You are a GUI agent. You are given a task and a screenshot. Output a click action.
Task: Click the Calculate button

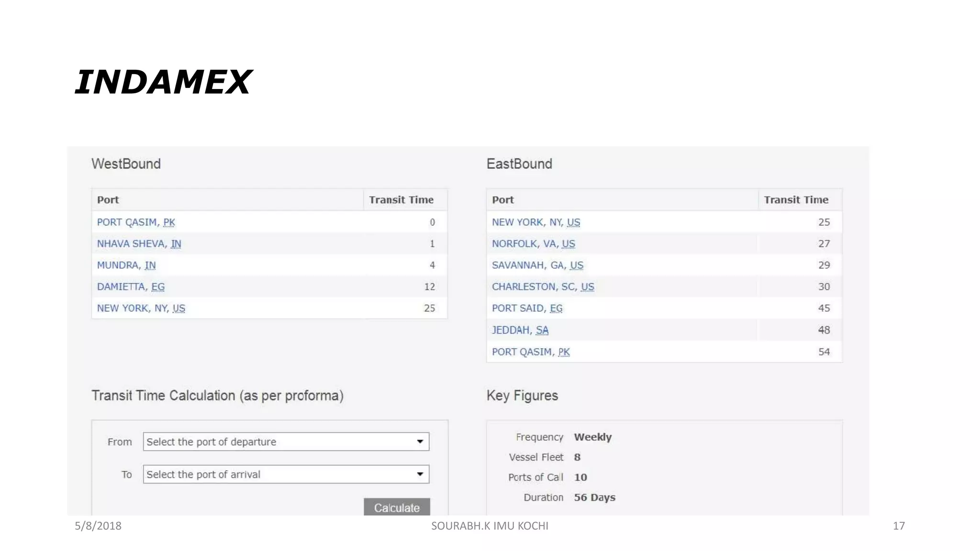pyautogui.click(x=397, y=507)
